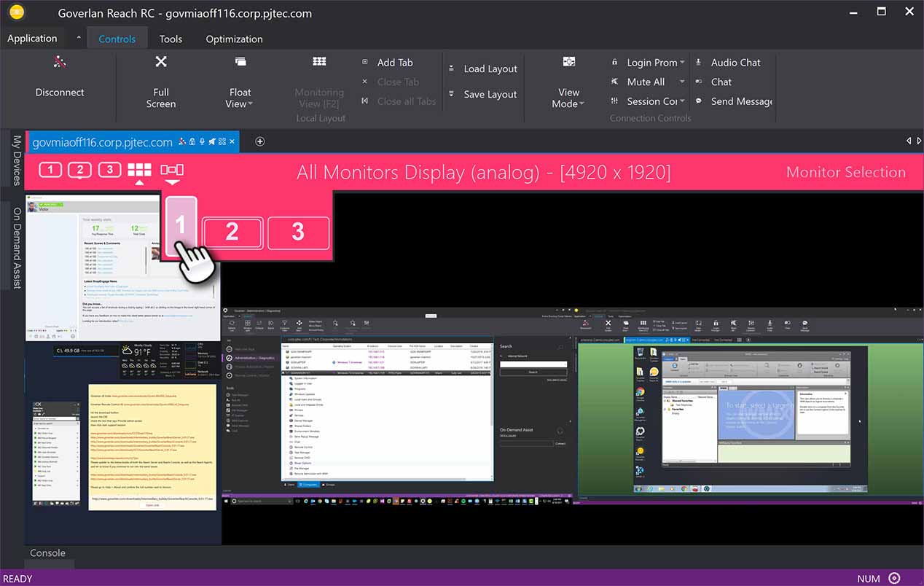Click the disconnect icon in the session tab
924x586 pixels.
[183, 141]
